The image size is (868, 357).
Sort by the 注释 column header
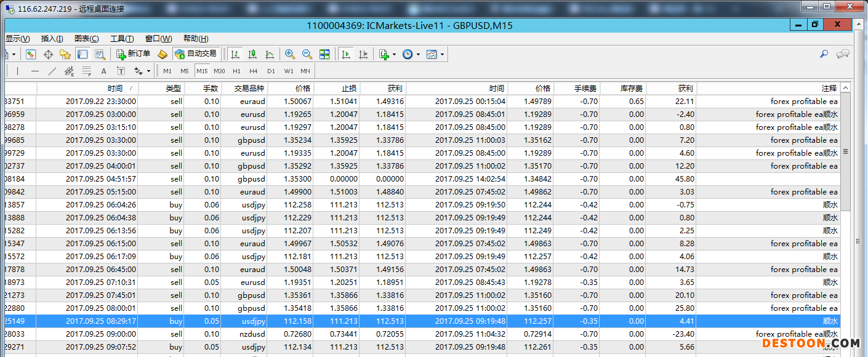click(768, 89)
